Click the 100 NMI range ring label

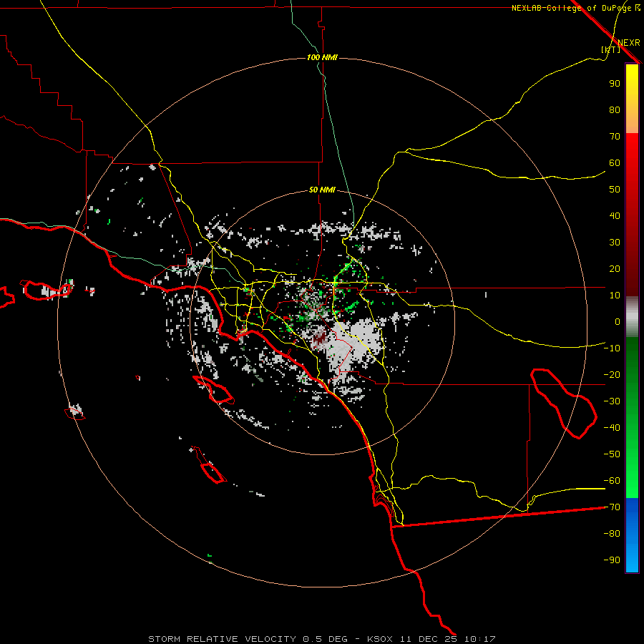click(322, 57)
